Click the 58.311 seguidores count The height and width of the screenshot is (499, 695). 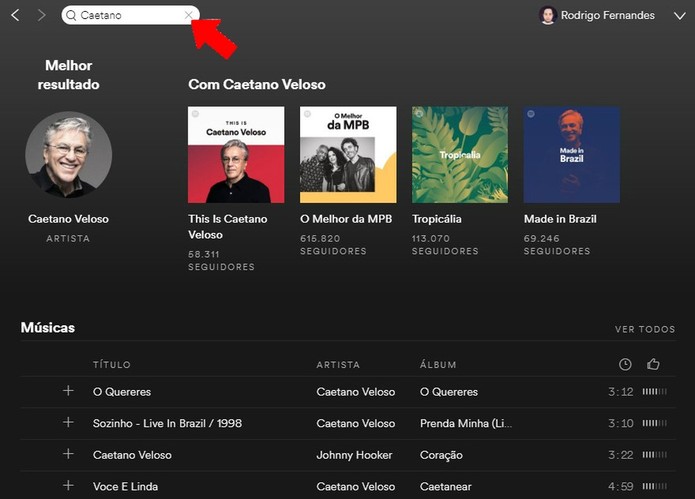coord(221,261)
